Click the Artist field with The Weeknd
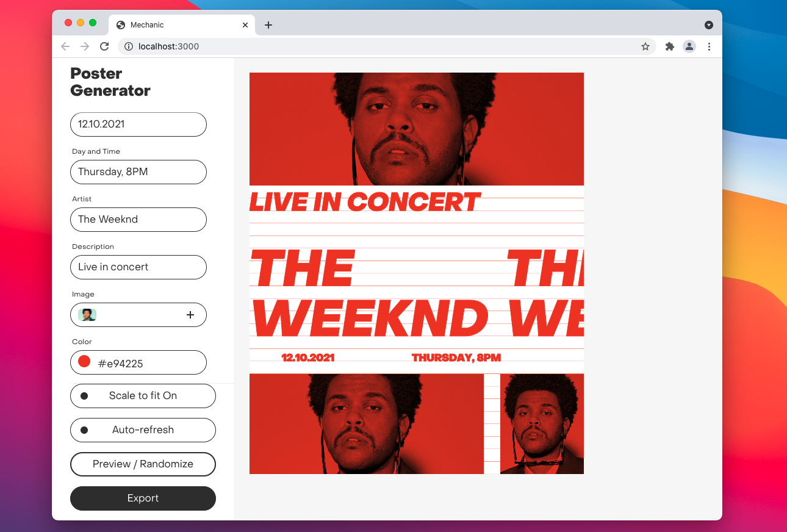Screen dimensions: 787x532 [138, 220]
